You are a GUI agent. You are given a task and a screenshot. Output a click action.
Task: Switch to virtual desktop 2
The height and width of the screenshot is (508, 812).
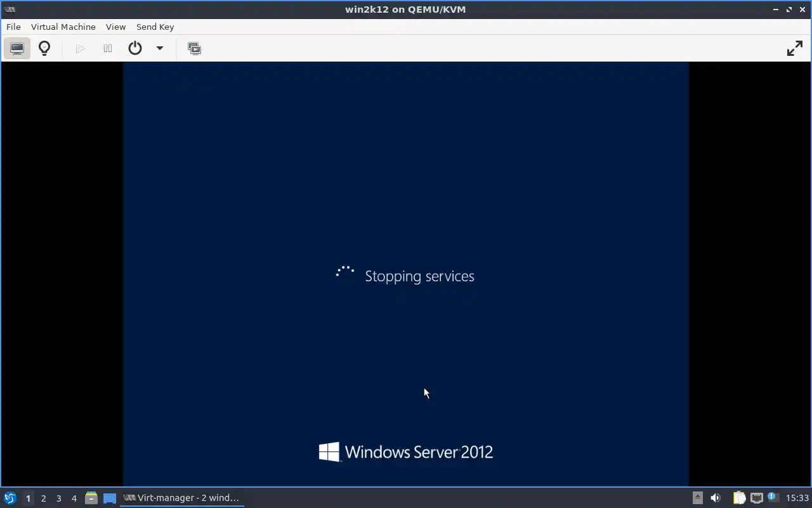point(44,498)
